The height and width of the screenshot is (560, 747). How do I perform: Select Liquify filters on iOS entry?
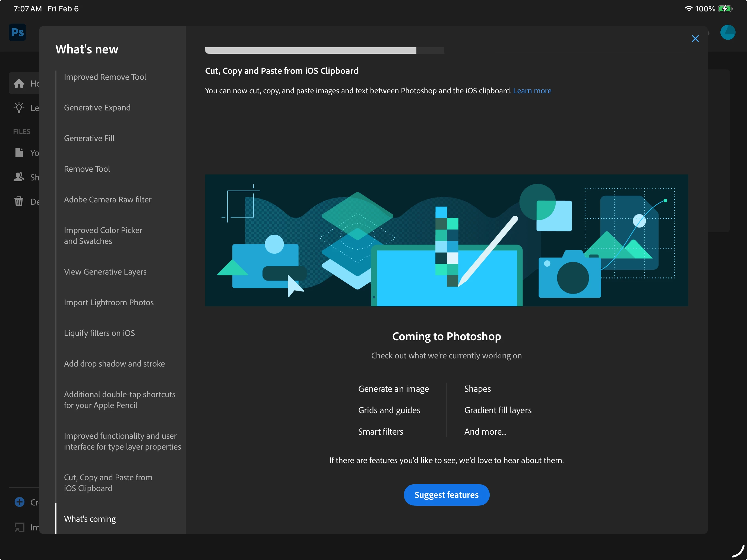pos(99,333)
